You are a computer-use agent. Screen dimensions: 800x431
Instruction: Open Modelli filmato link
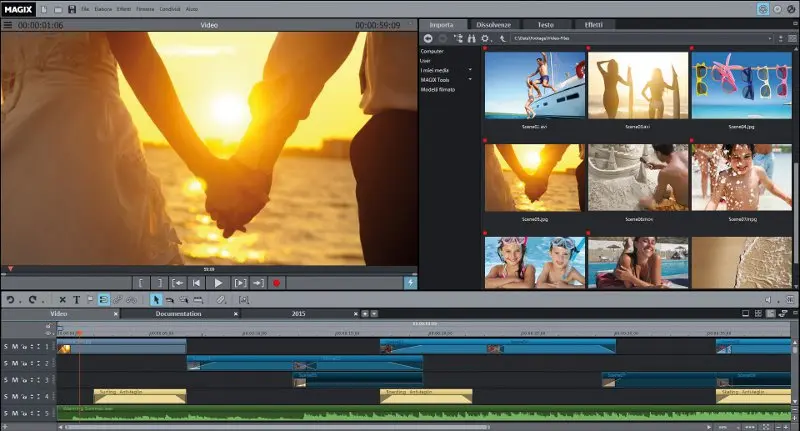pyautogui.click(x=438, y=89)
